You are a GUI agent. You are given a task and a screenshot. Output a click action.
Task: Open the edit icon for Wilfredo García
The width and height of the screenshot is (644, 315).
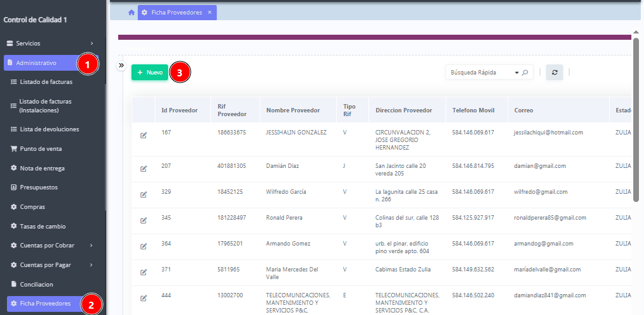pyautogui.click(x=143, y=194)
